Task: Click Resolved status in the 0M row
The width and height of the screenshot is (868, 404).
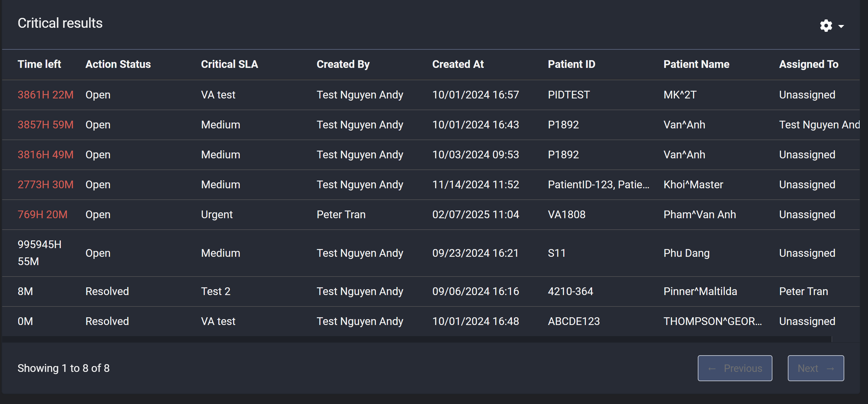Action: tap(107, 321)
